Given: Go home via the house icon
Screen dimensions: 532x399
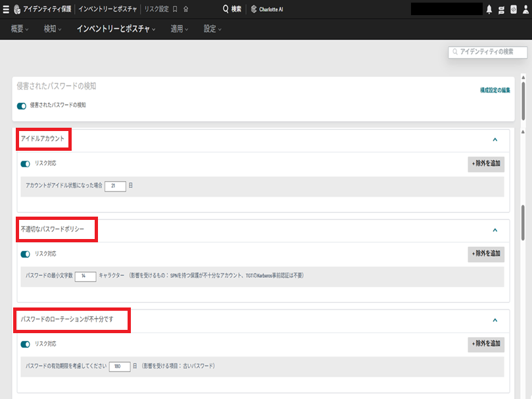Looking at the screenshot, I should [185, 9].
